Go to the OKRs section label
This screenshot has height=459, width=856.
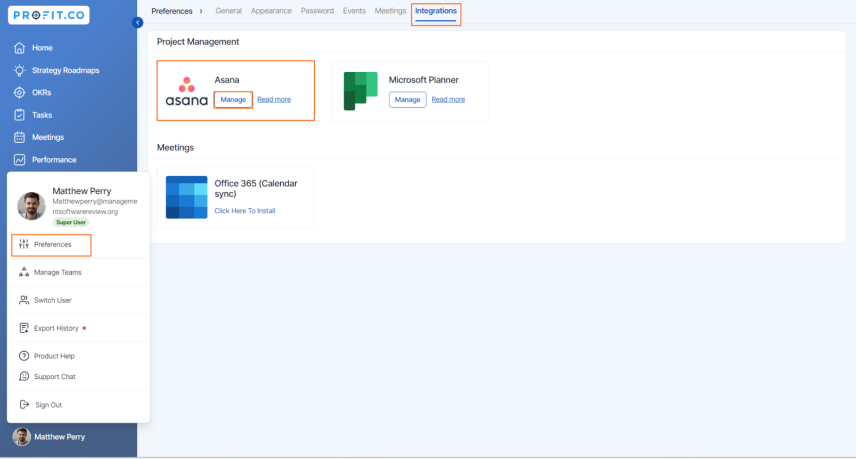point(41,93)
